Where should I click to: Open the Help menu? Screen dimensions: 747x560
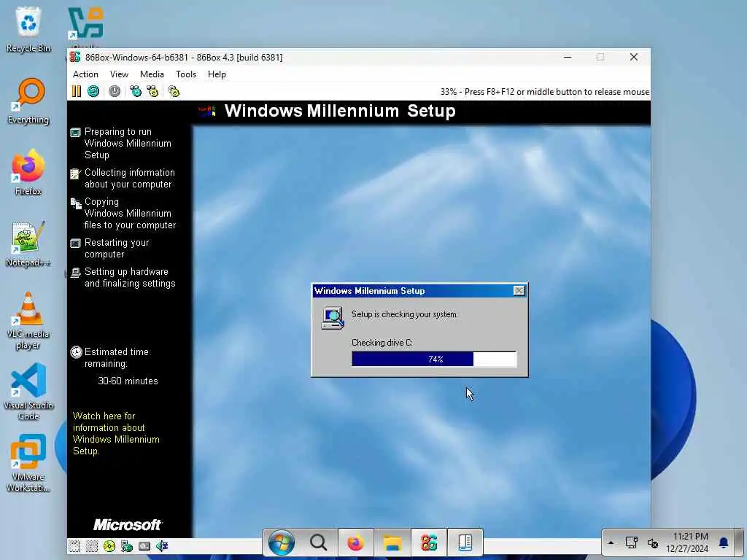tap(217, 74)
